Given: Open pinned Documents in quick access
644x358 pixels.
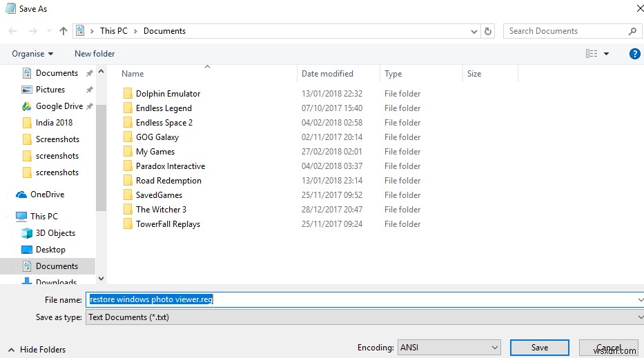Looking at the screenshot, I should (x=57, y=73).
